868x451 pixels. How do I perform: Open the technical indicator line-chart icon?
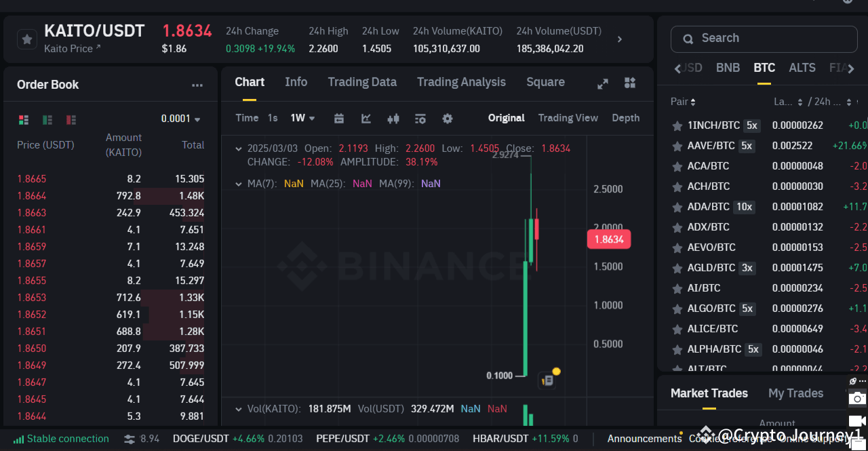[366, 118]
